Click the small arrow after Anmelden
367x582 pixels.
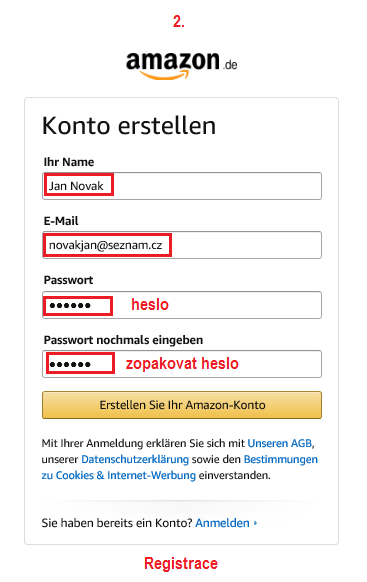(255, 523)
